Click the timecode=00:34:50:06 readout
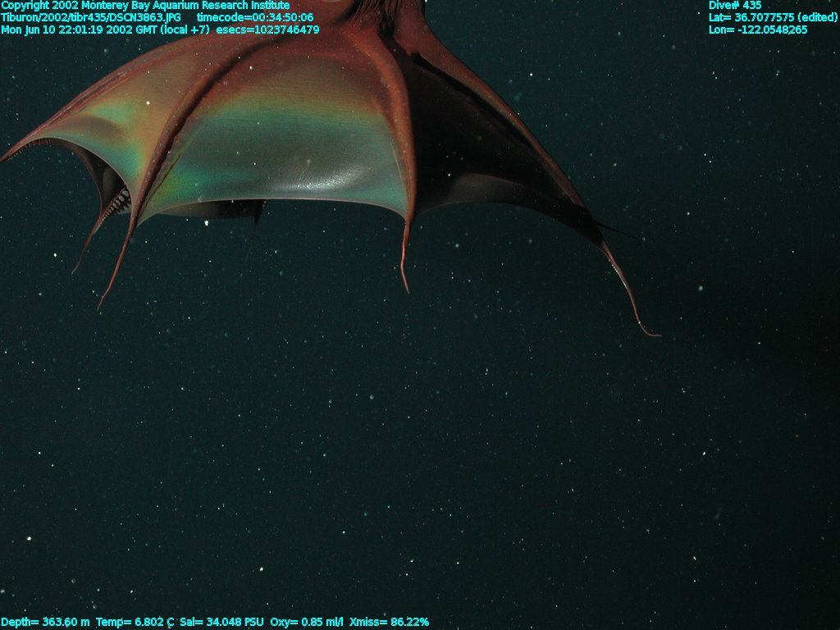Screen dimensions: 840x630 [254, 18]
